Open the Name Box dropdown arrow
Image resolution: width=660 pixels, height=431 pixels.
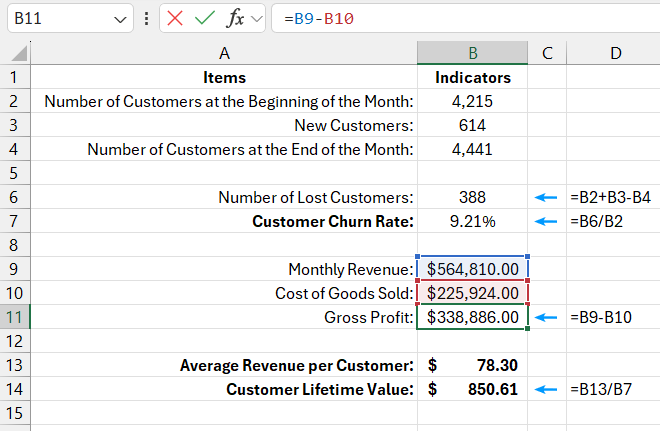[x=120, y=19]
